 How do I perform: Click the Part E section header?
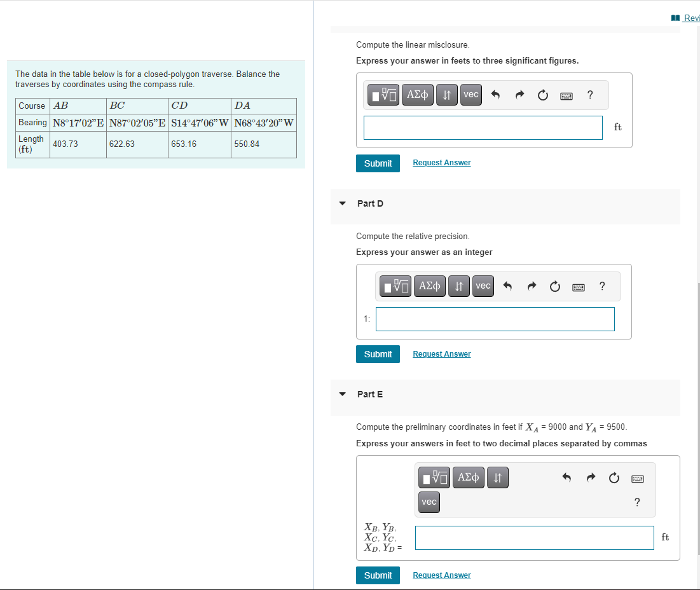pos(370,394)
